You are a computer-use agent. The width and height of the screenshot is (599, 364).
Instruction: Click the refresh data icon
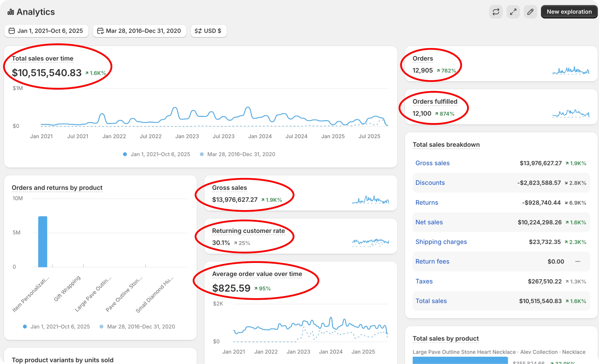pos(496,12)
